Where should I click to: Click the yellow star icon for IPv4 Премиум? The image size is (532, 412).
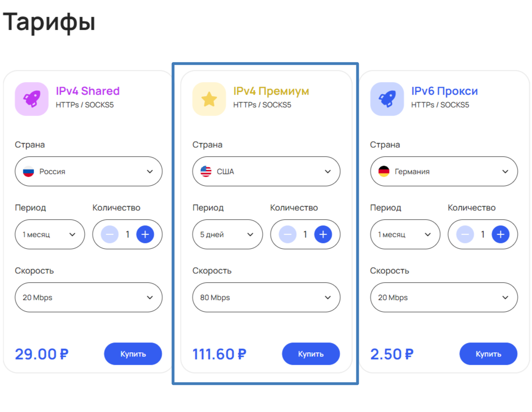[x=209, y=99]
